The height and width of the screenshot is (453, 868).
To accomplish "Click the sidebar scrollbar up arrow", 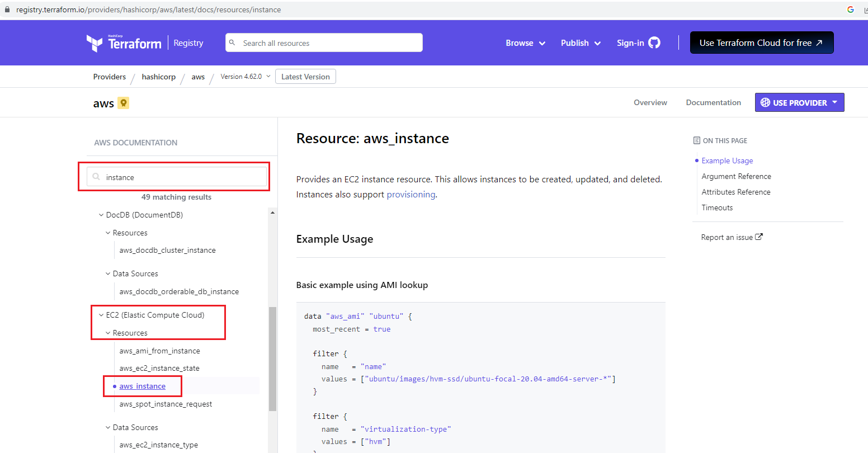I will pos(272,213).
